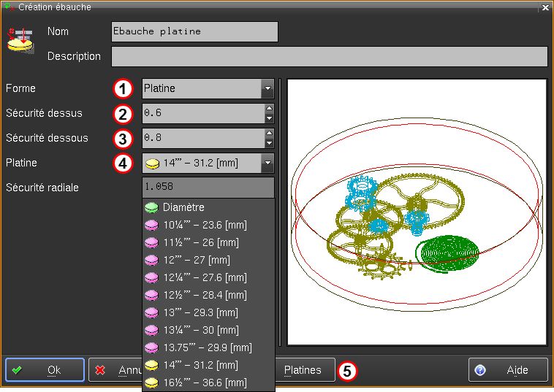Click the Description text field
Viewport: 554px width, 392px height.
click(329, 56)
